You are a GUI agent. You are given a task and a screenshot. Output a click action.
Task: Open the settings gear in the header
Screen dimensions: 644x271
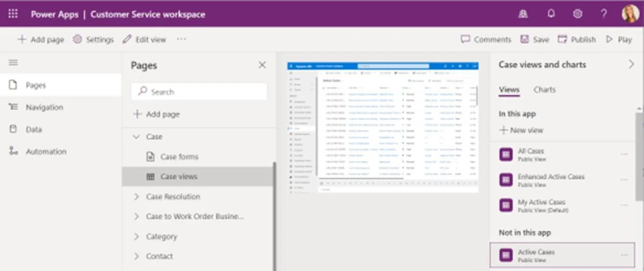pos(577,14)
